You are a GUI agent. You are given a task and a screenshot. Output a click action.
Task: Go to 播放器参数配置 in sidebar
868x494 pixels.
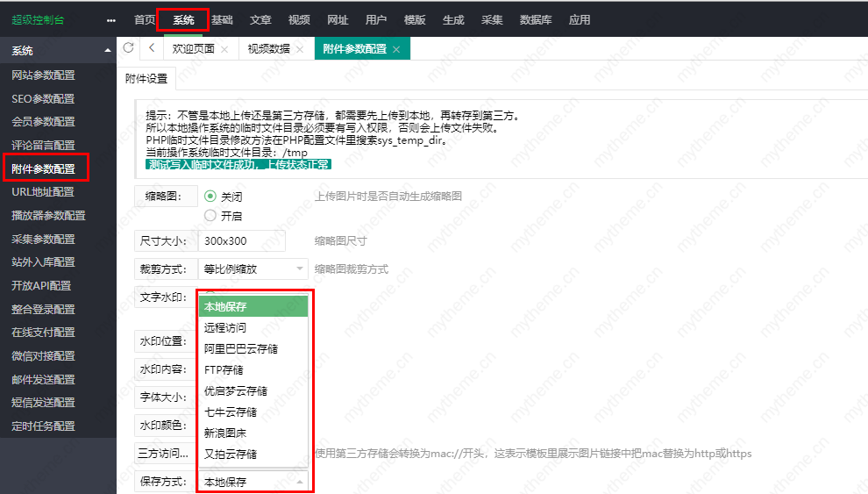point(48,215)
